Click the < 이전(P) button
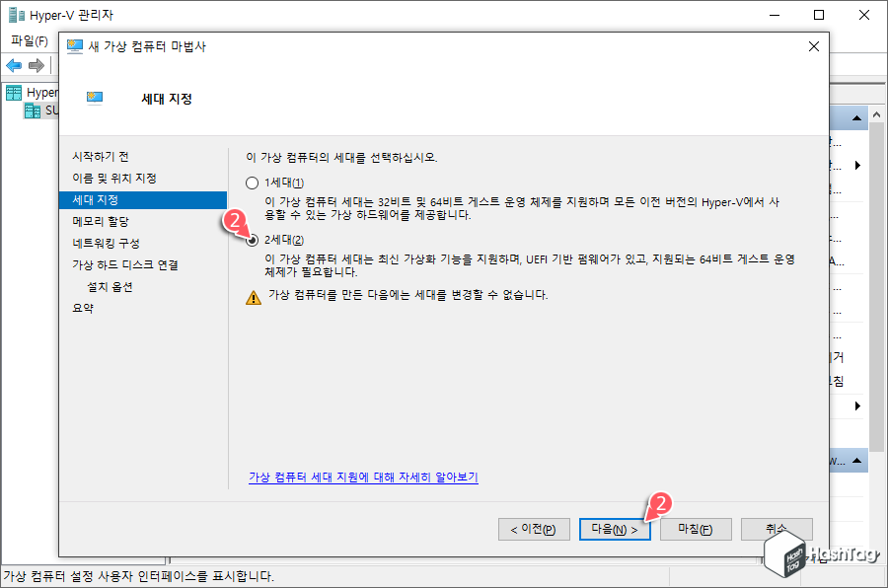The width and height of the screenshot is (888, 588). [534, 529]
